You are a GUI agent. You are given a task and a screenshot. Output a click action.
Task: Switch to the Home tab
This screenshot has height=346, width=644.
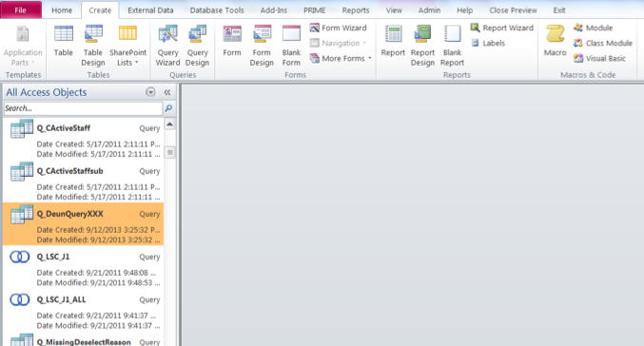(62, 10)
